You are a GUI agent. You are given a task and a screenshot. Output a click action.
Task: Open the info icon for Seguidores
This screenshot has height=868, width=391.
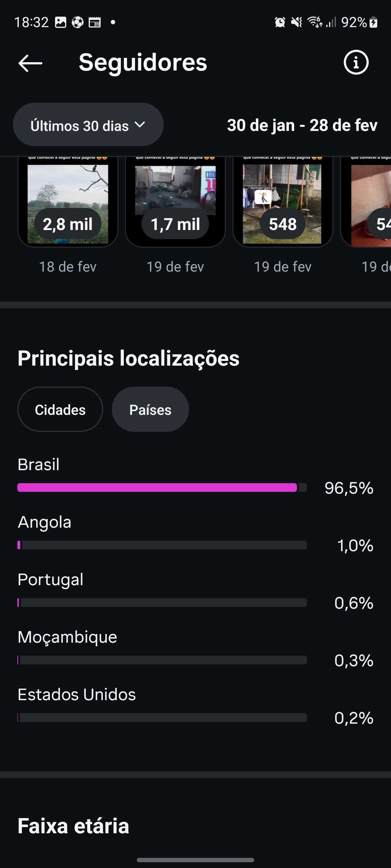356,62
